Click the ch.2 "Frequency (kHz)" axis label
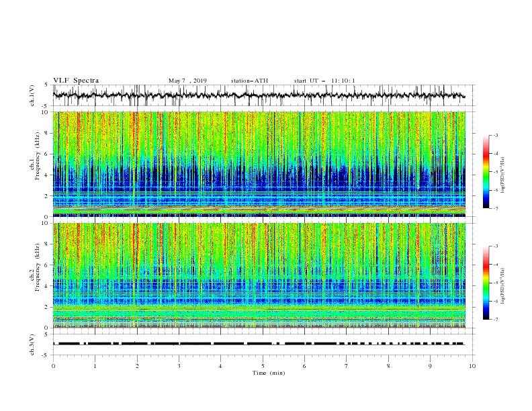Viewport: 532px width, 411px height. point(39,267)
